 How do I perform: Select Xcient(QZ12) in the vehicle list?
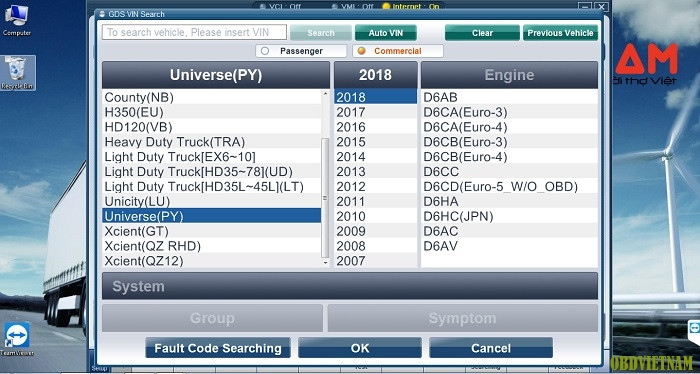(x=212, y=261)
